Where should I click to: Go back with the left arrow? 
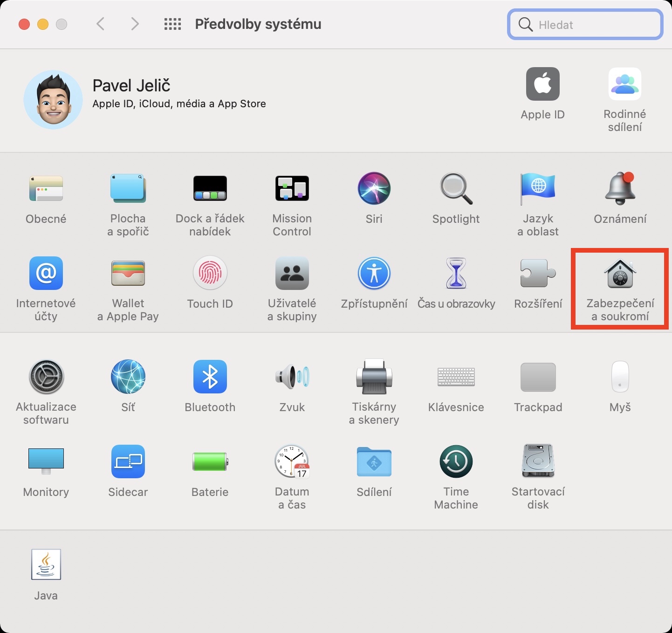click(100, 24)
